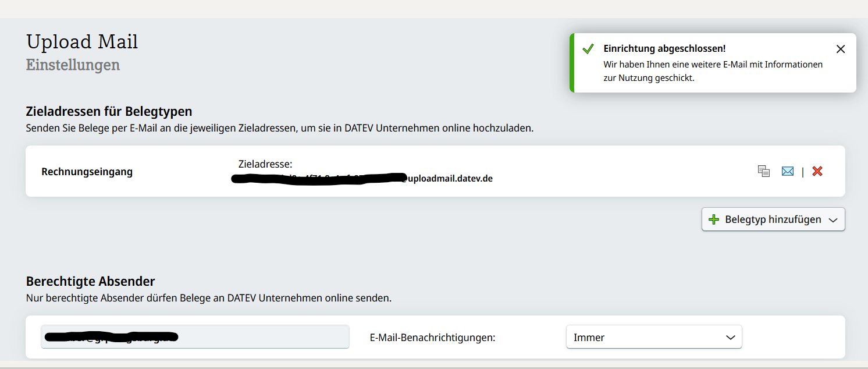Click the blue envelope icon for Rechnungseingang
Viewport: 868px width, 369px height.
tap(787, 171)
